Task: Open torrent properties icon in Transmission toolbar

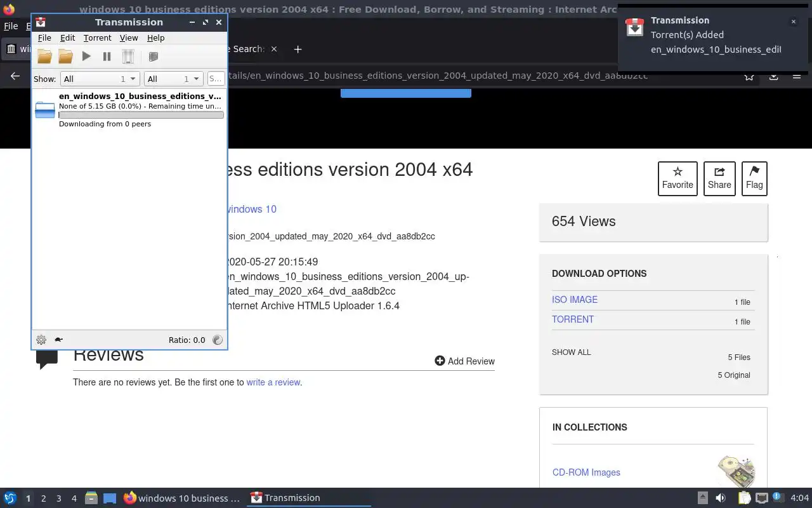Action: coord(153,57)
